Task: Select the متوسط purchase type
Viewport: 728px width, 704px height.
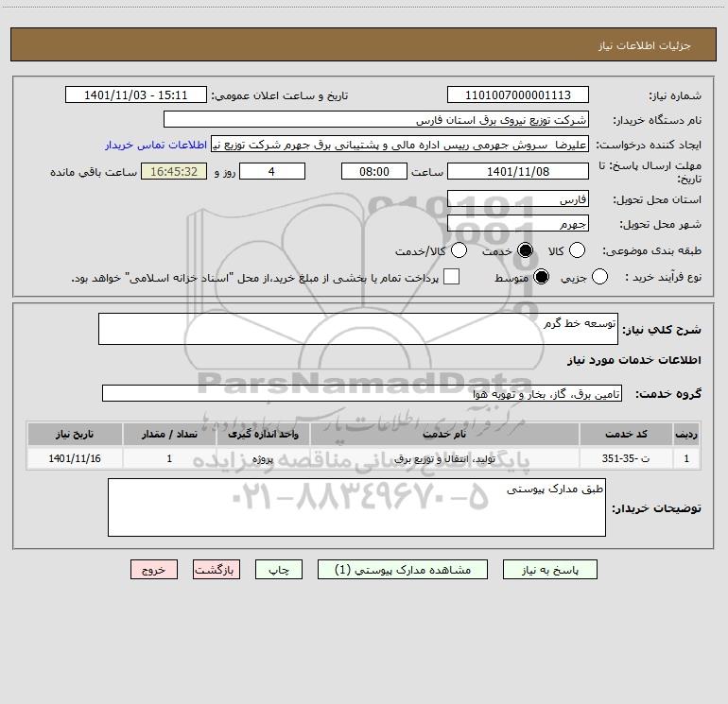Action: [x=542, y=277]
